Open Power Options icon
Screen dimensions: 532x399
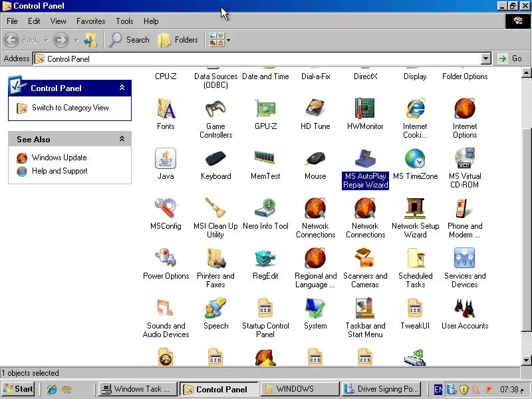tap(166, 257)
